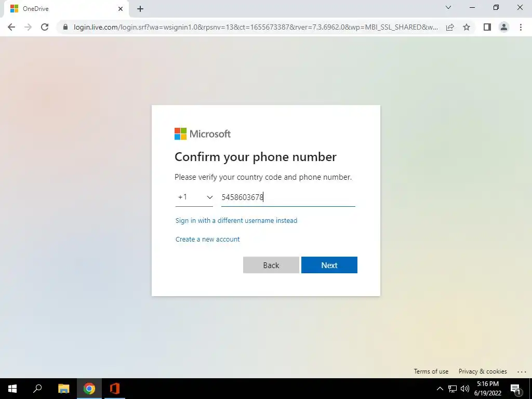Click the phone number input field
The height and width of the screenshot is (399, 532).
(288, 197)
